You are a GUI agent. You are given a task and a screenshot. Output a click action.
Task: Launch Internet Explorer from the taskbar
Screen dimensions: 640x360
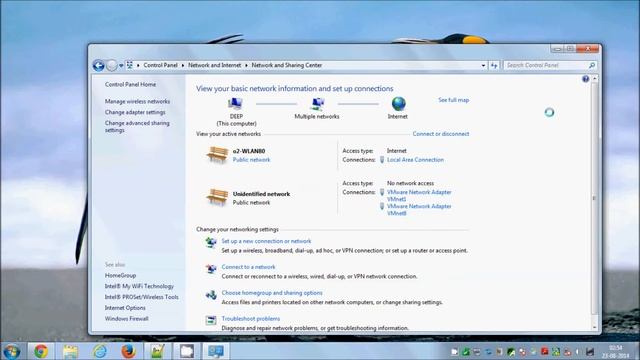click(100, 351)
